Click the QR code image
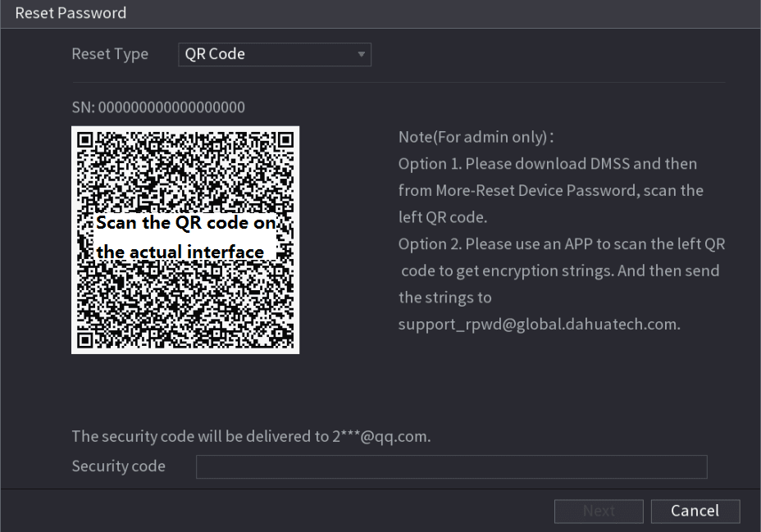 pyautogui.click(x=185, y=240)
